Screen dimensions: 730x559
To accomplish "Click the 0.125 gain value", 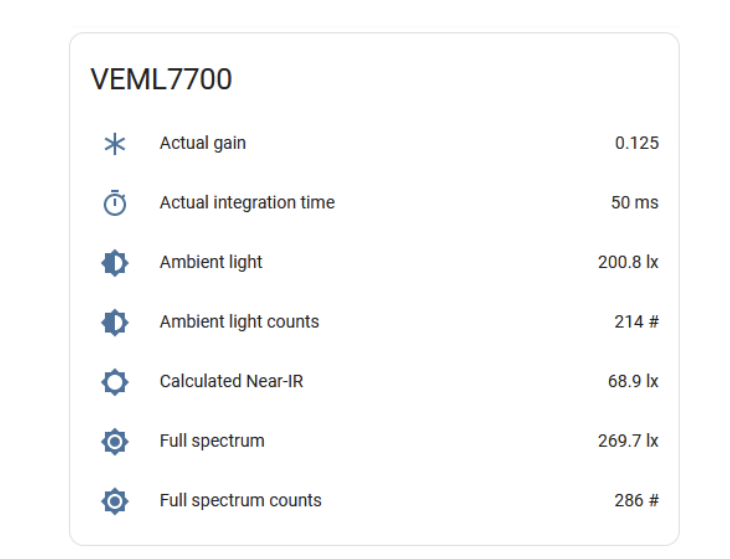I will (636, 143).
